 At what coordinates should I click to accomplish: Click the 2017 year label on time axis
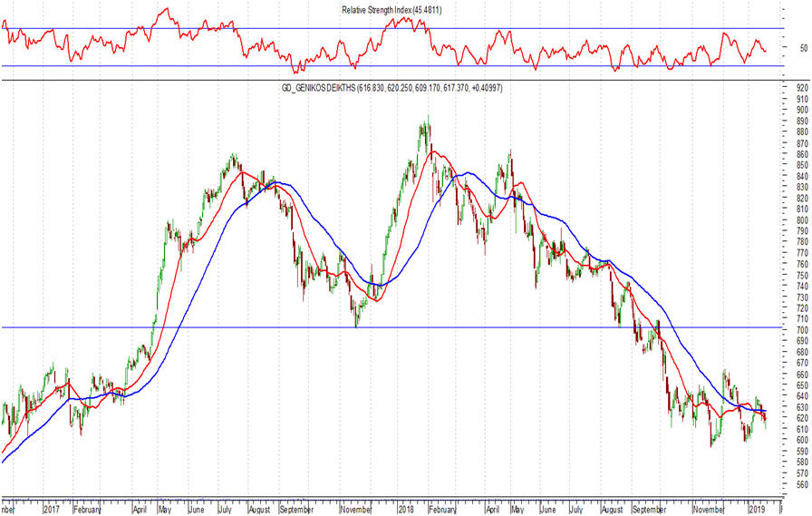(52, 510)
